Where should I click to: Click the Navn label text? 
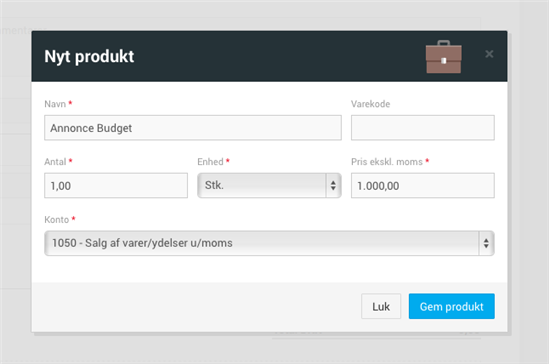(55, 104)
